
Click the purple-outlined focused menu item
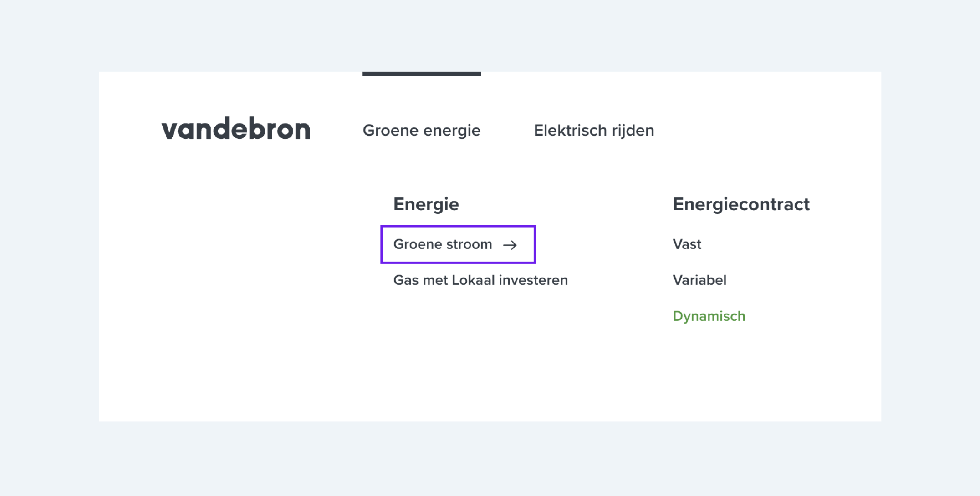pyautogui.click(x=458, y=244)
